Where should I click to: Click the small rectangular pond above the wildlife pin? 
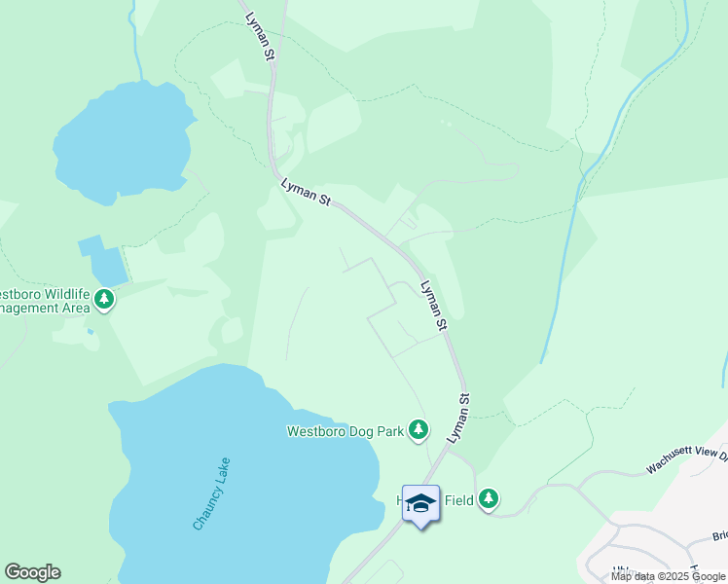[103, 261]
